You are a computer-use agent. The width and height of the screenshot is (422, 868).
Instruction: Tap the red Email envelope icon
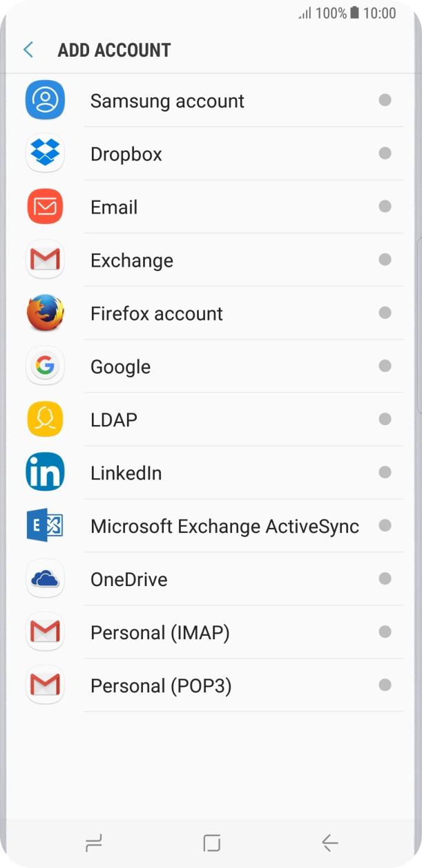(x=45, y=207)
